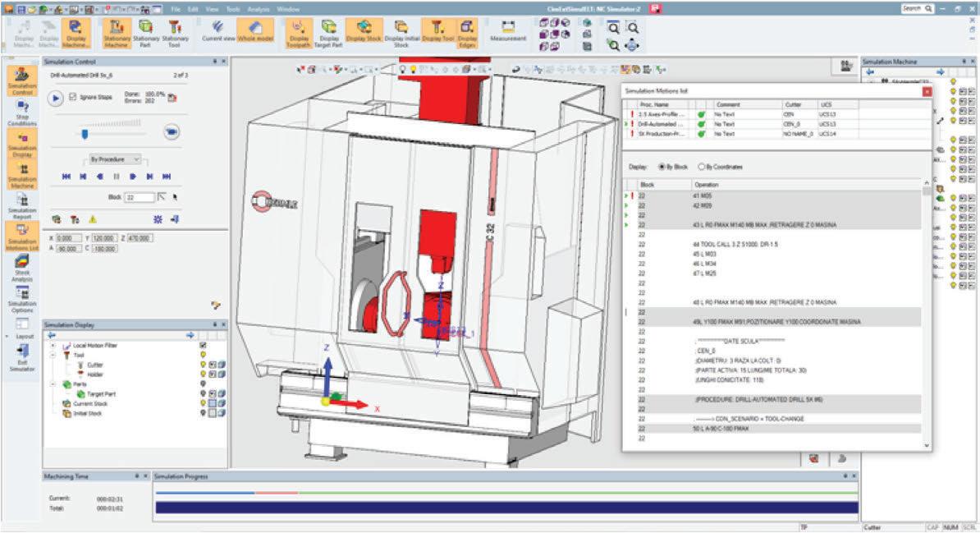980x533 pixels.
Task: Open the View menu
Action: tap(212, 9)
